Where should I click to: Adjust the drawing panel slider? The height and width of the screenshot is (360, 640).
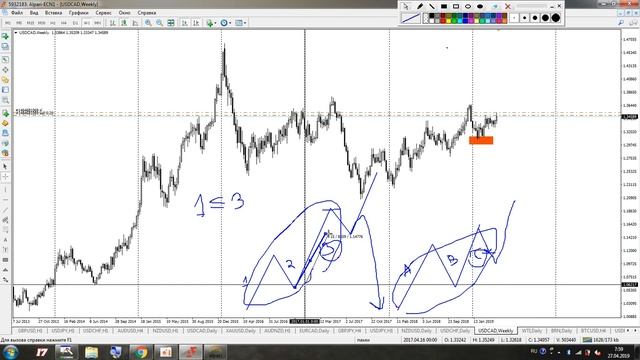pyautogui.click(x=532, y=6)
